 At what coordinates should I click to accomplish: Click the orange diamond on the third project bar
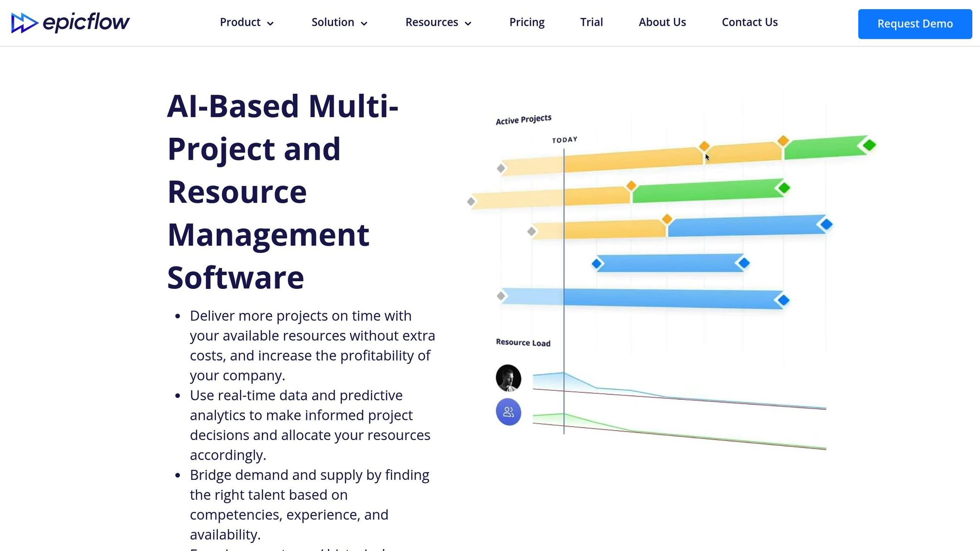point(667,219)
